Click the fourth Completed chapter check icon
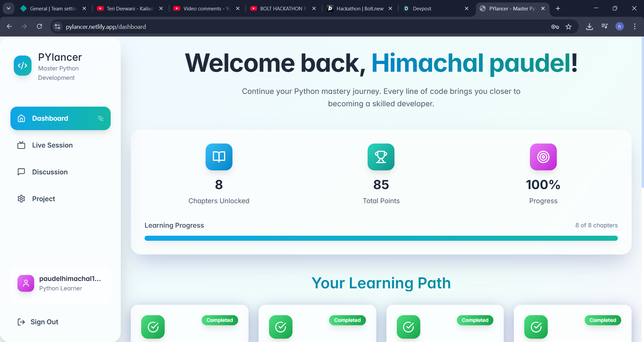644x342 pixels. pyautogui.click(x=536, y=327)
